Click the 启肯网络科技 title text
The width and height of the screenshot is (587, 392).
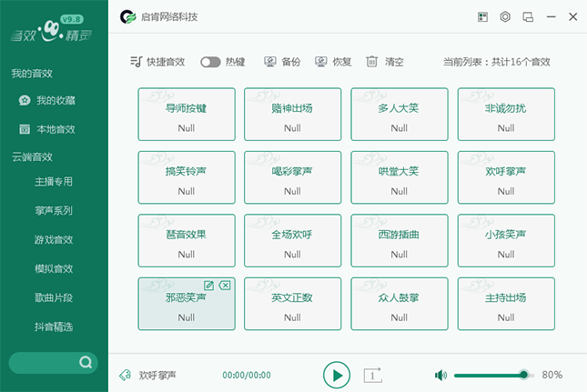coord(169,17)
